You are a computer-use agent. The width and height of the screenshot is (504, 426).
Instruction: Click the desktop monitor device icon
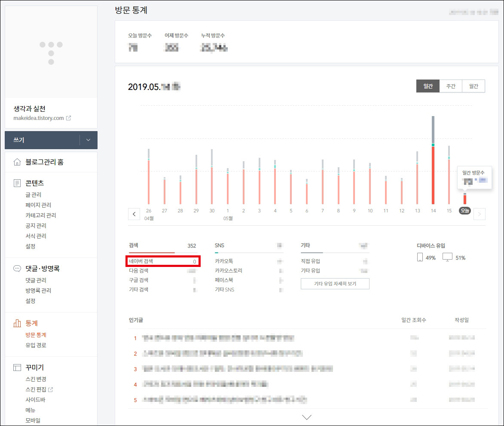[447, 257]
